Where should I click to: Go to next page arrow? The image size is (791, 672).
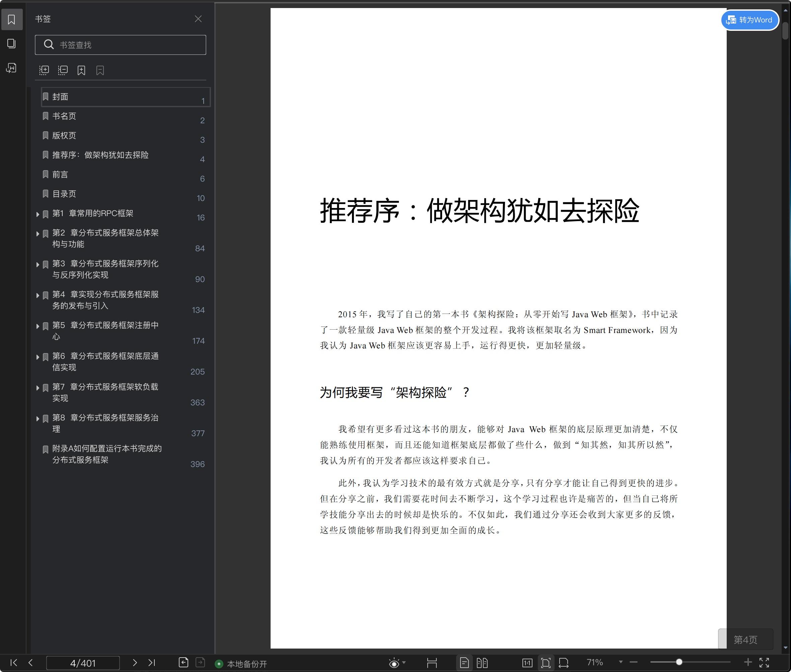(x=134, y=663)
